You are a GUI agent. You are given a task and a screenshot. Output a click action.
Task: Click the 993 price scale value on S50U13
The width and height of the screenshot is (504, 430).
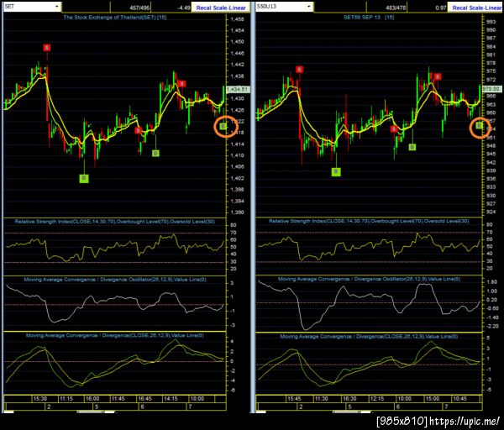(491, 22)
